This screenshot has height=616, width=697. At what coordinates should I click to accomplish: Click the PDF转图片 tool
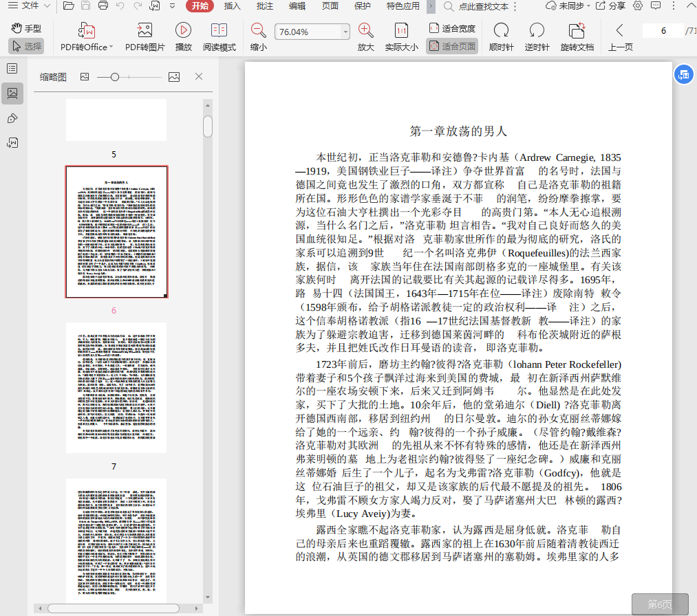tap(145, 37)
